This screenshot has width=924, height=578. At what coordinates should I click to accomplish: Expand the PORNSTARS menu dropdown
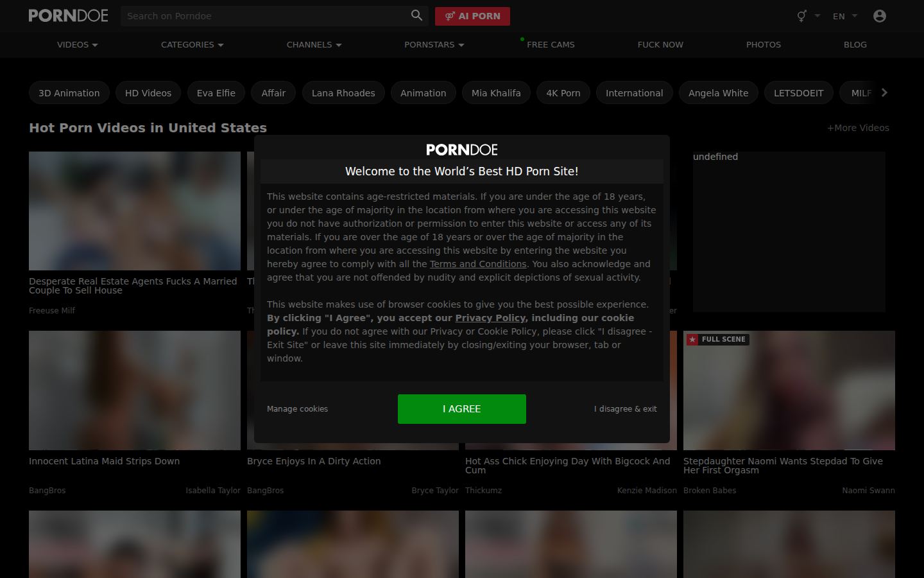434,44
